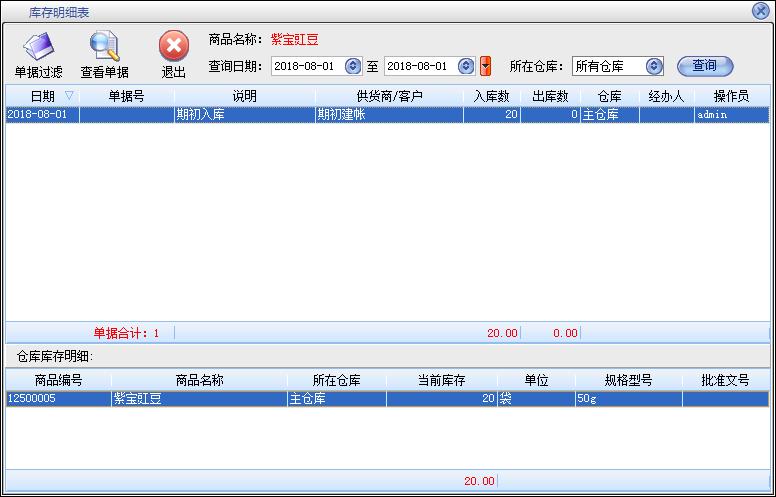
Task: Click the red 退出 (exit) icon
Action: pos(174,48)
